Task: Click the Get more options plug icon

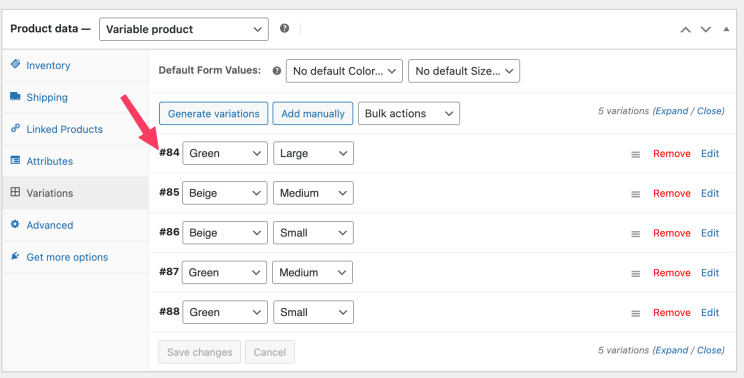Action: point(15,256)
